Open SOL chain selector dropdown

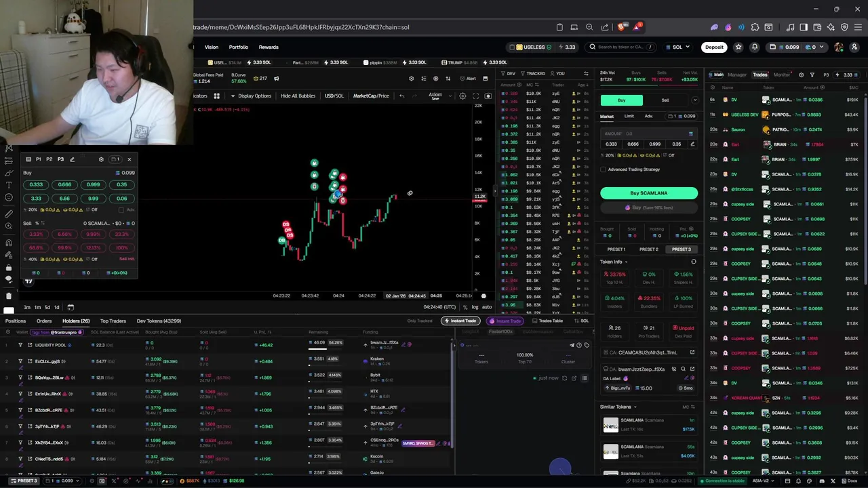[x=677, y=47]
